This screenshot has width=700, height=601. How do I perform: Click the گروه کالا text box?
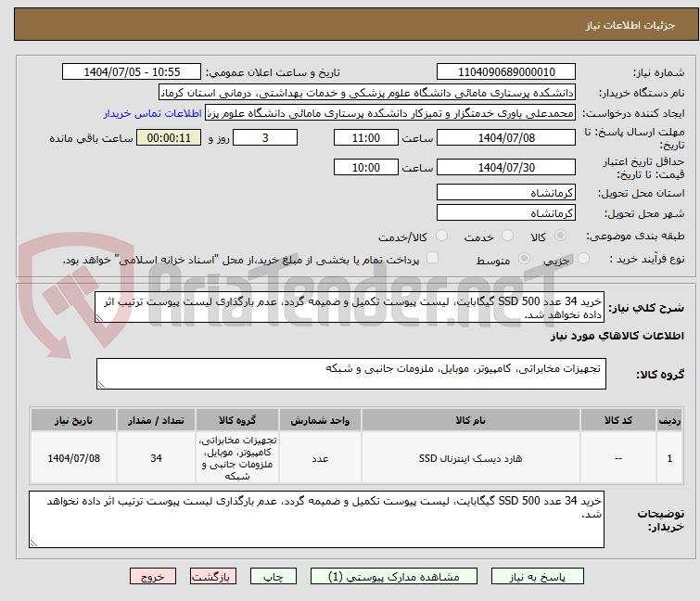(350, 374)
